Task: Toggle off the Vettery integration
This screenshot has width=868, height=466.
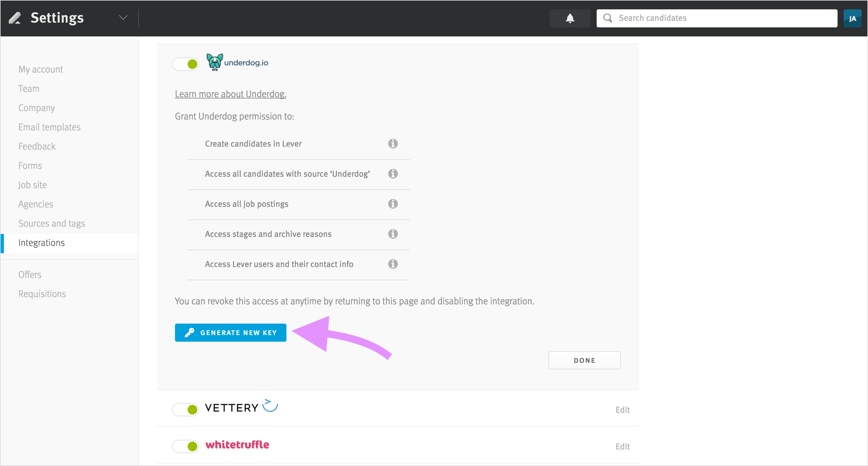Action: 186,410
